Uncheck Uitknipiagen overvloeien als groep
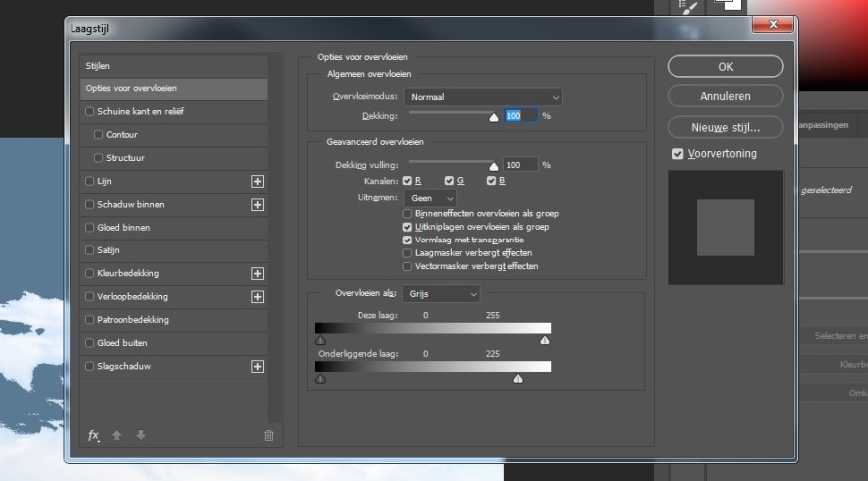This screenshot has width=868, height=481. [x=407, y=227]
